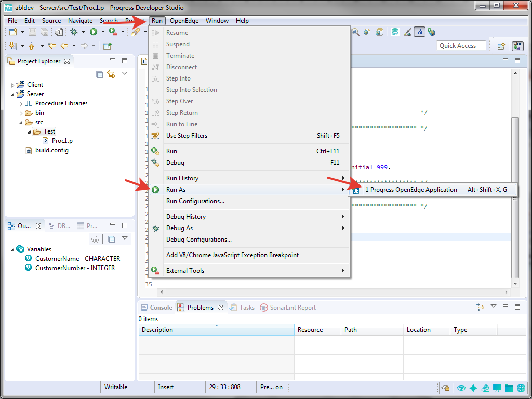Select 1 Progress OpenEdge Application submenu entry
Screen dimensions: 532x399
[432, 190]
